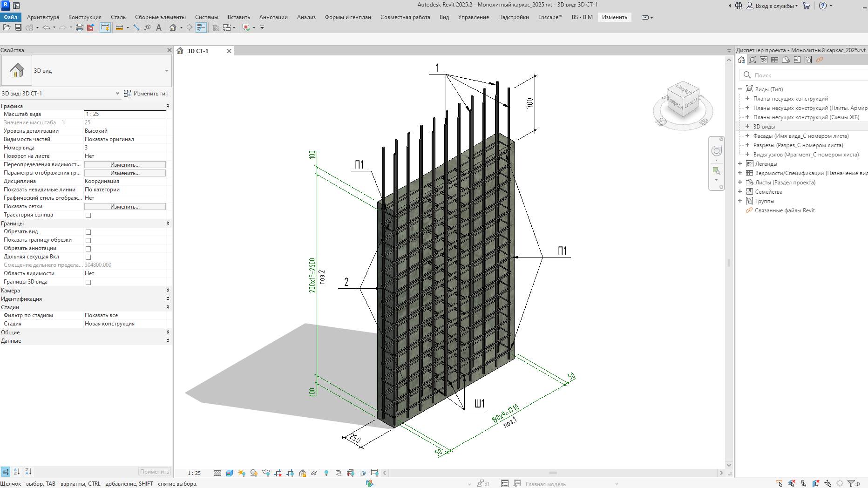Expand the Семейства node in project browser
868x488 pixels.
[x=740, y=191]
